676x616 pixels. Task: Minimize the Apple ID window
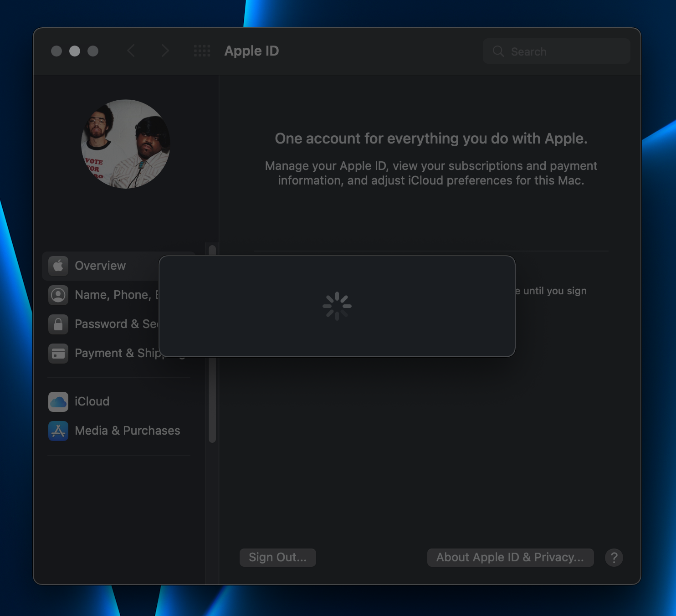click(75, 51)
